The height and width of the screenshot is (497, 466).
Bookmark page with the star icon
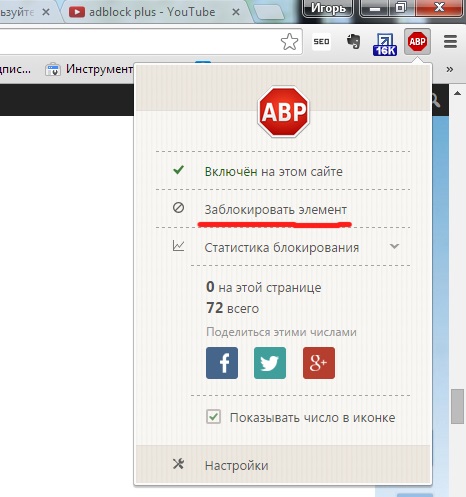[289, 42]
